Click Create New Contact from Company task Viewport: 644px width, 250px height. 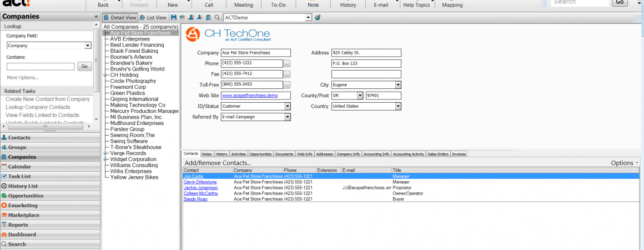pyautogui.click(x=48, y=99)
